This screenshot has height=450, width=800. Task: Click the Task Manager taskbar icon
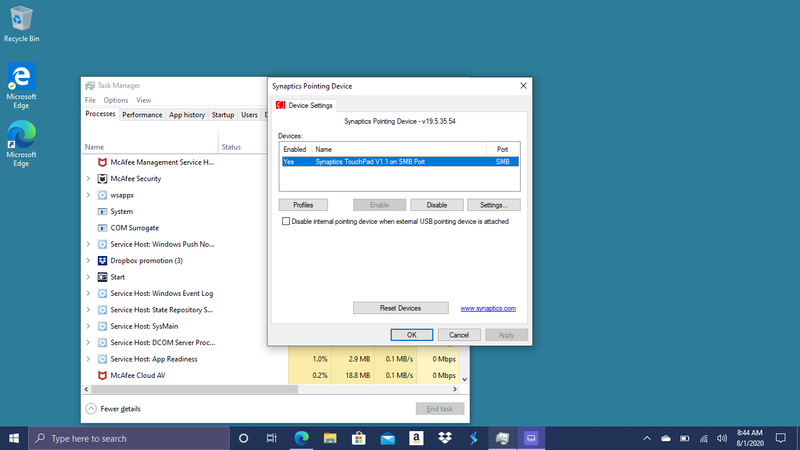[x=502, y=438]
